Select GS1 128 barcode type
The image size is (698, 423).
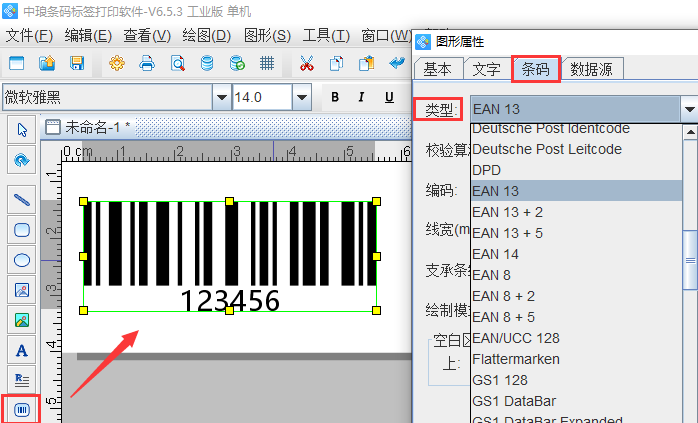coord(499,379)
